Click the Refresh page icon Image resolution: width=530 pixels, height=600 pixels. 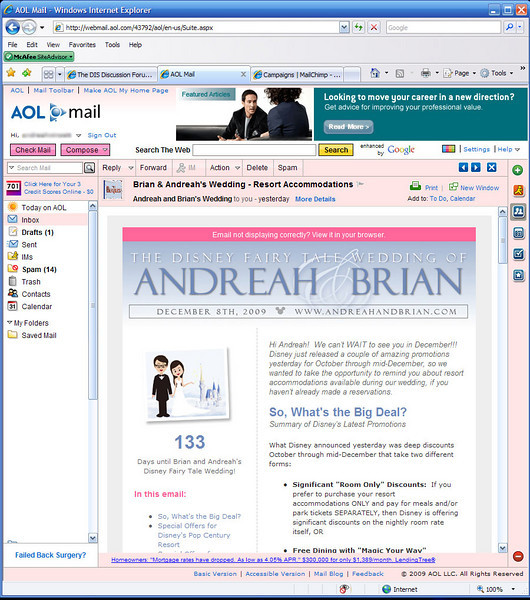click(359, 28)
